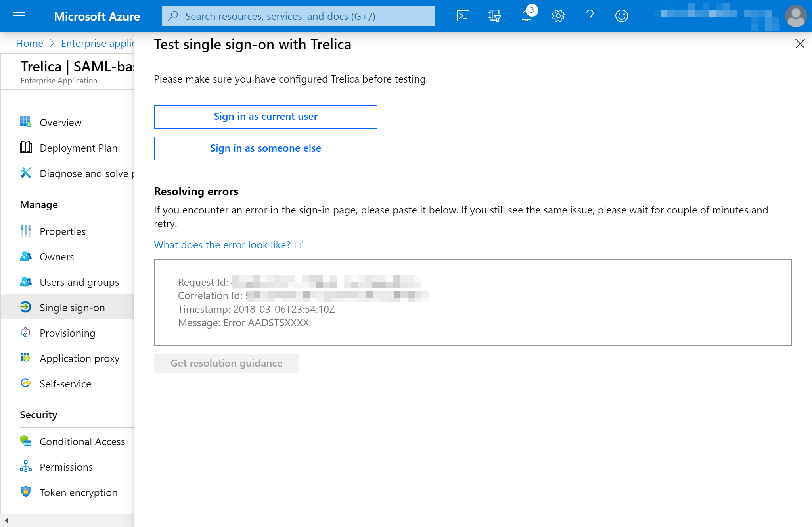
Task: Select Single sign-on in sidebar
Action: (x=67, y=307)
